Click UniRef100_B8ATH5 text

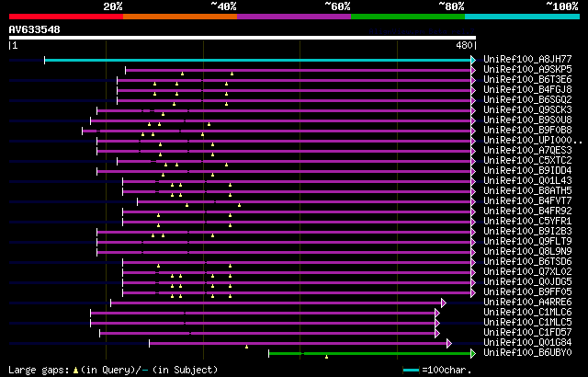coord(527,191)
